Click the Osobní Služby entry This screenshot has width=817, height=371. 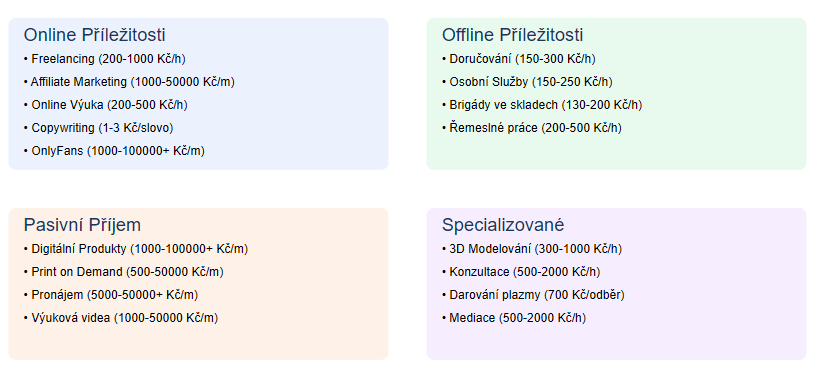click(527, 82)
